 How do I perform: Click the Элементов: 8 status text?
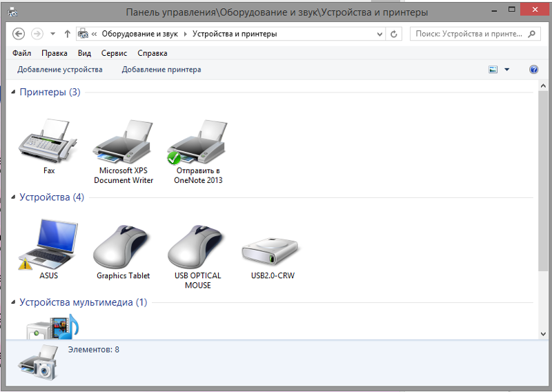click(x=93, y=349)
